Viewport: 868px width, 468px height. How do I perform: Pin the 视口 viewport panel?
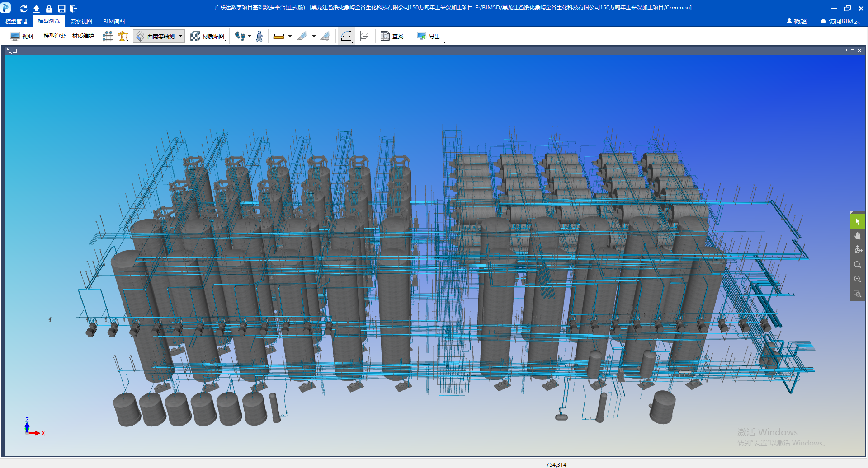(846, 51)
